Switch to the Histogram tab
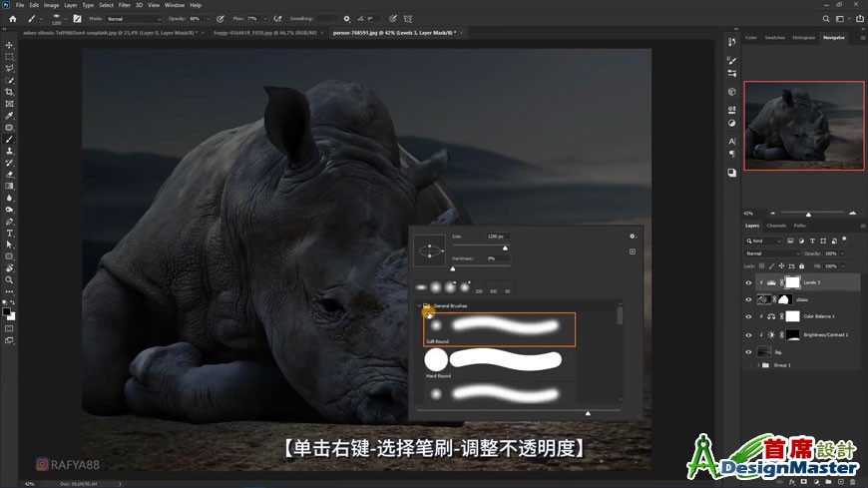Viewport: 868px width, 488px height. (x=804, y=38)
